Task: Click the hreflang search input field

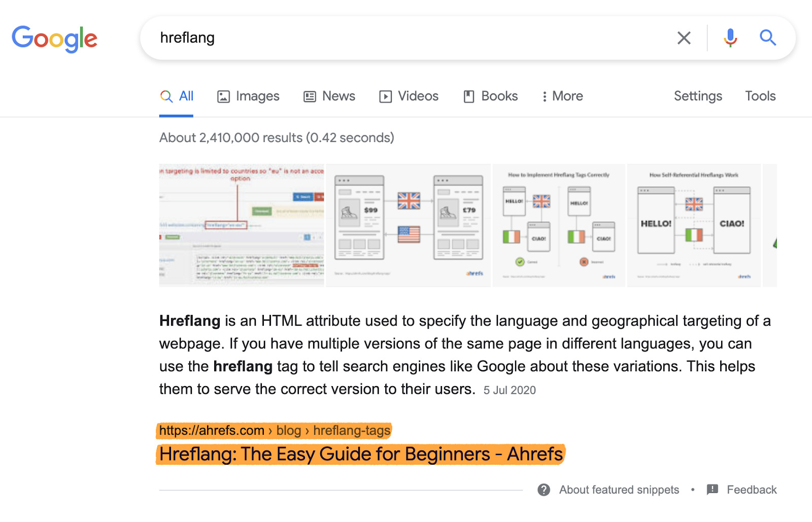Action: click(x=406, y=38)
